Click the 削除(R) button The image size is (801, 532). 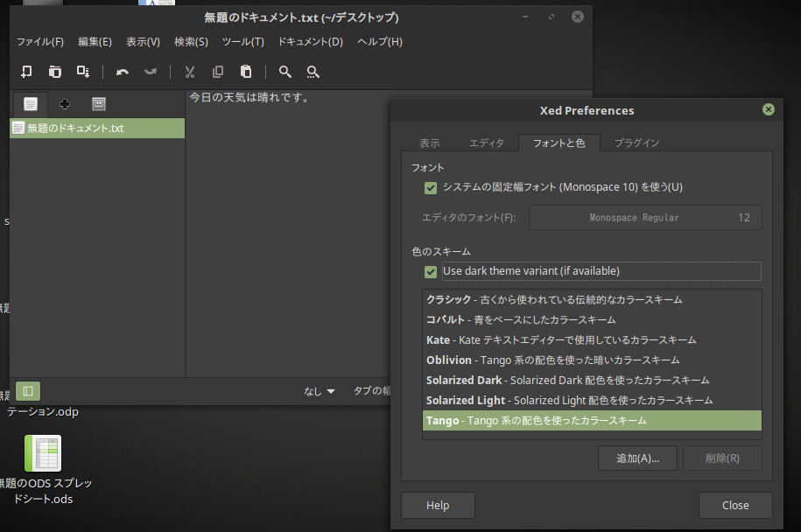click(x=722, y=458)
